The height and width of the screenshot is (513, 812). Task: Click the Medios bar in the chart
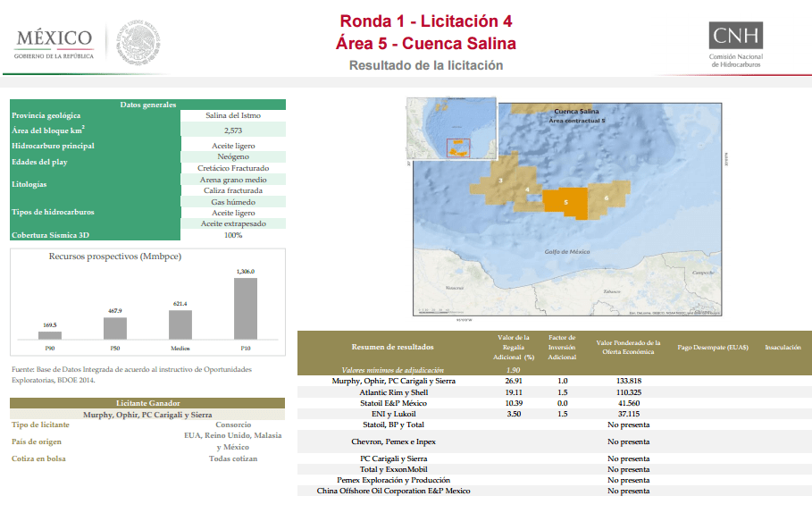[180, 324]
